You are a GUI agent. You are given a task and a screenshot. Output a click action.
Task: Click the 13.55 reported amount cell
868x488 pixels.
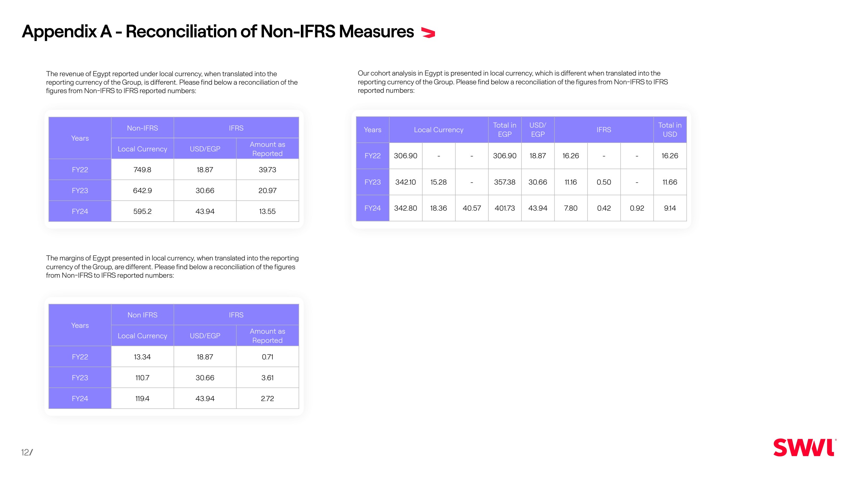[267, 211]
